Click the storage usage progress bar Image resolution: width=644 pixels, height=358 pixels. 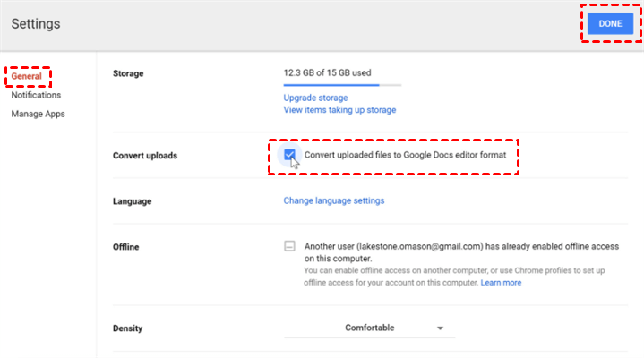click(x=342, y=85)
